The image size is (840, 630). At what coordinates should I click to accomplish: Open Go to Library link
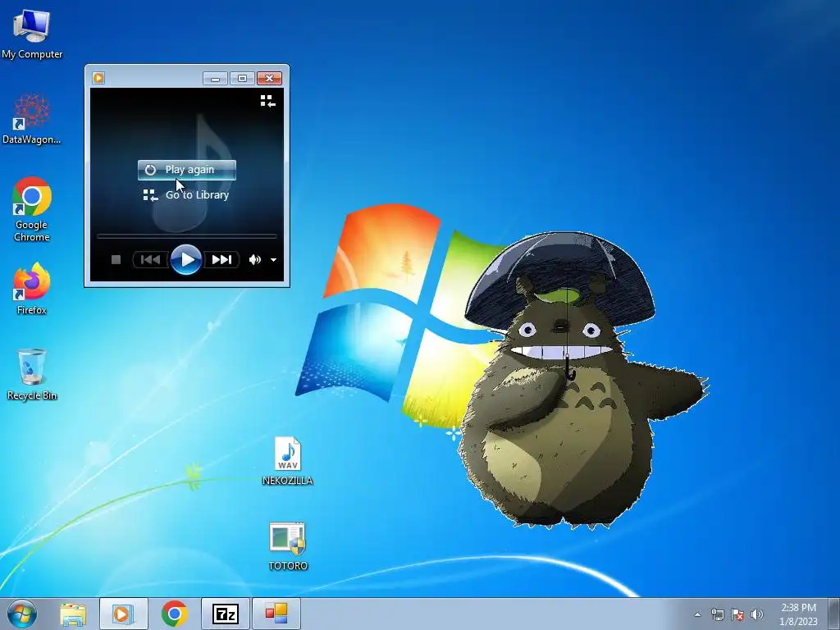[186, 195]
